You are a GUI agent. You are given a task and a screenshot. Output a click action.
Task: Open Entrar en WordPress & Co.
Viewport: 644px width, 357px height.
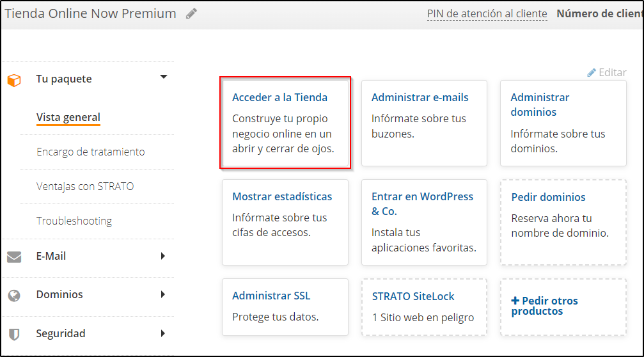point(422,203)
